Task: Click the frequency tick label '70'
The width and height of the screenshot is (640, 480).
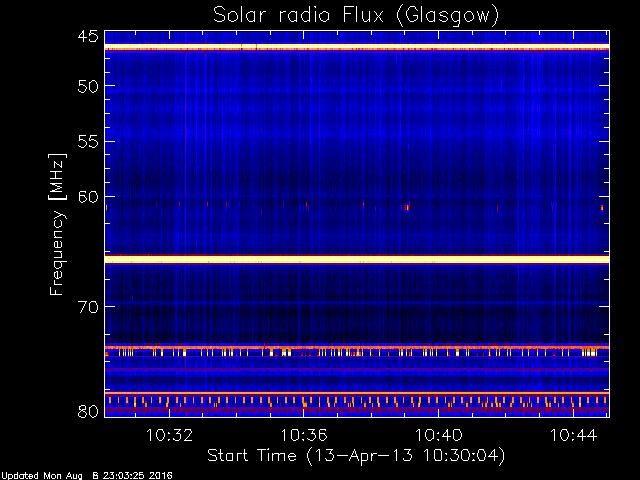Action: point(88,307)
